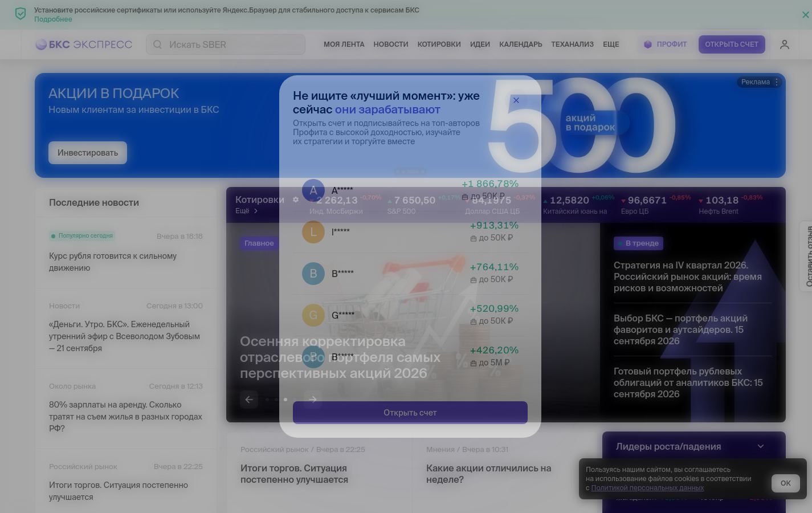Focus the Искать SBER search field
The image size is (812, 513).
(226, 44)
